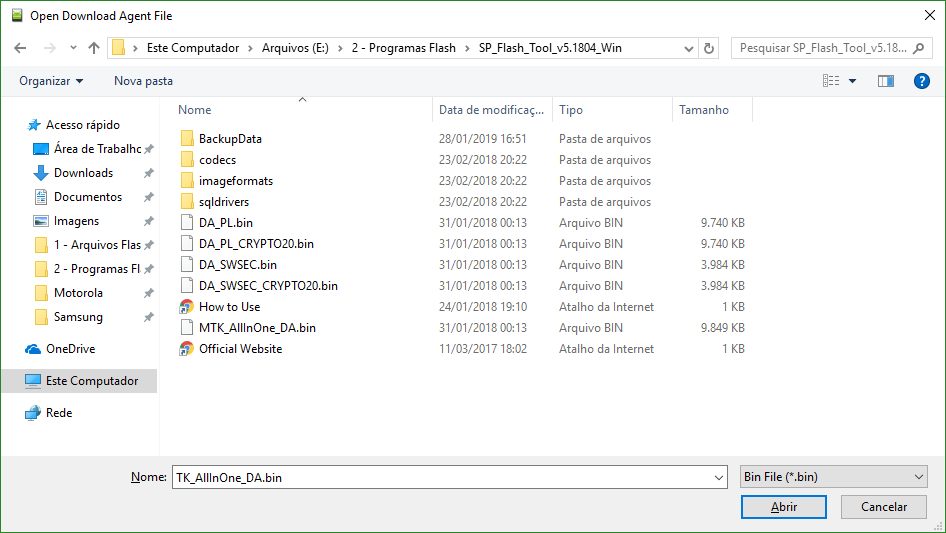Create a Nova pasta
The height and width of the screenshot is (533, 946).
coord(143,81)
